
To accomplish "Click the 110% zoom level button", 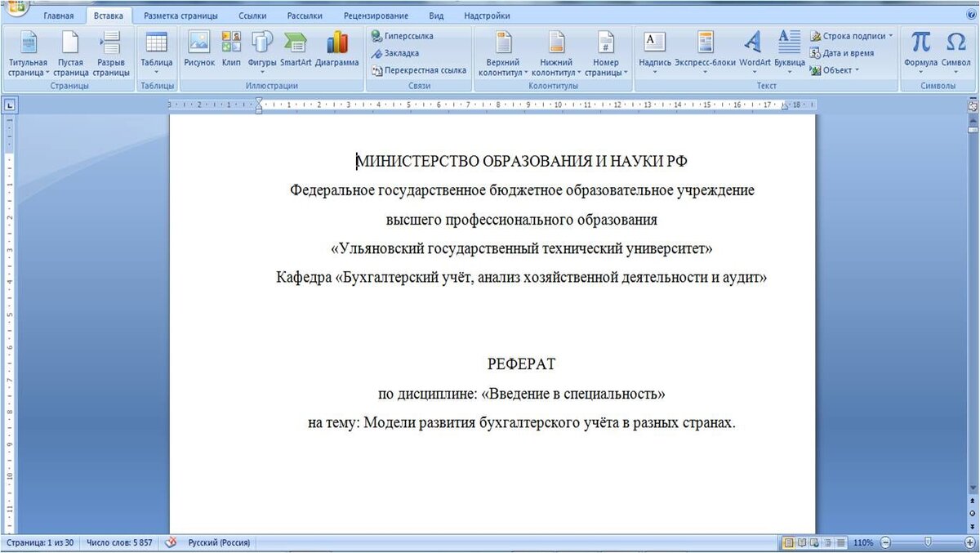I will [862, 542].
